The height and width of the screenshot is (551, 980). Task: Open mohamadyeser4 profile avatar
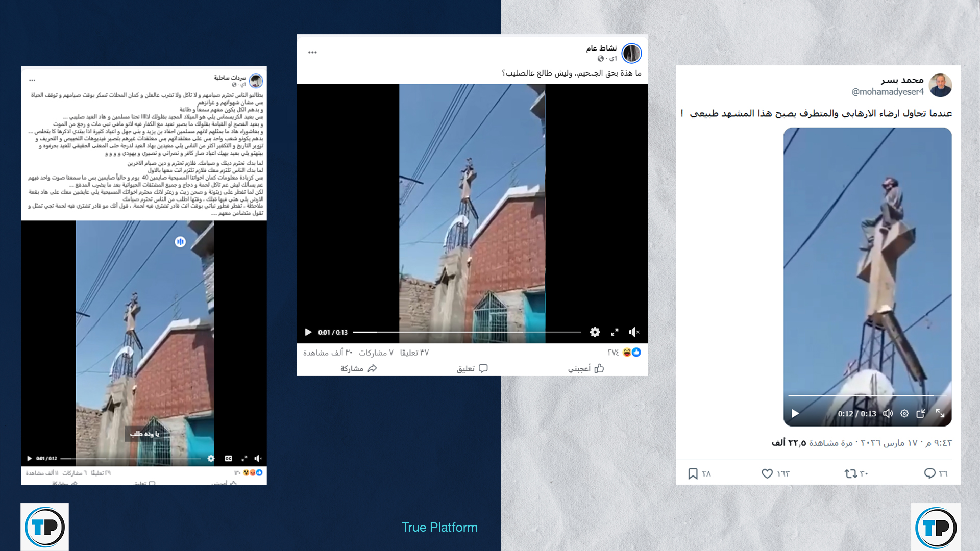pyautogui.click(x=940, y=85)
